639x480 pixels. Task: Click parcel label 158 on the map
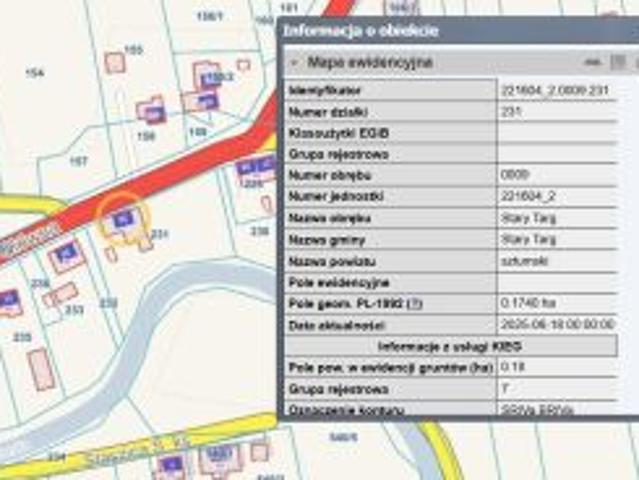(x=145, y=136)
